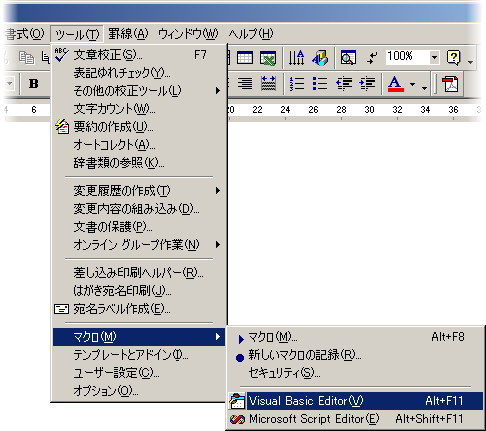Launch Microsoft Script Editor(E)
The image size is (486, 431).
[x=355, y=419]
